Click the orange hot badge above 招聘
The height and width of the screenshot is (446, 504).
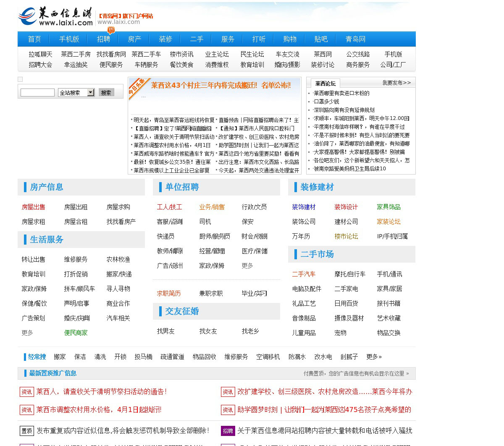111,30
